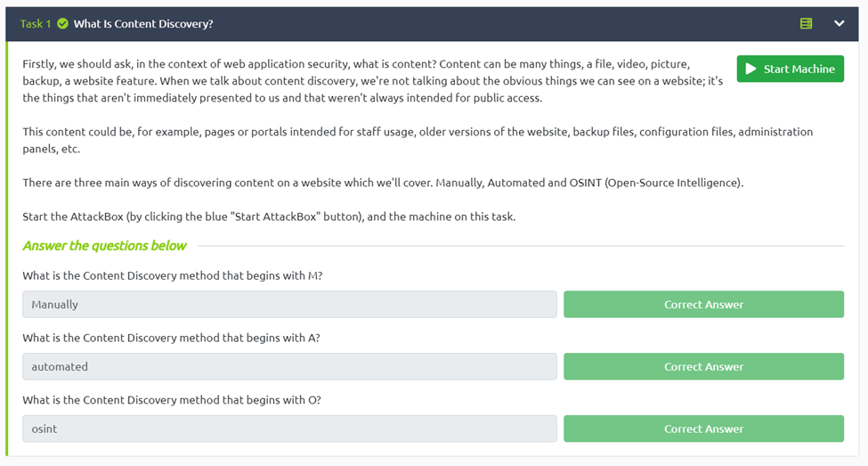Click the "What Is Content Discovery?" title
Screen dimensions: 868x466
point(143,24)
